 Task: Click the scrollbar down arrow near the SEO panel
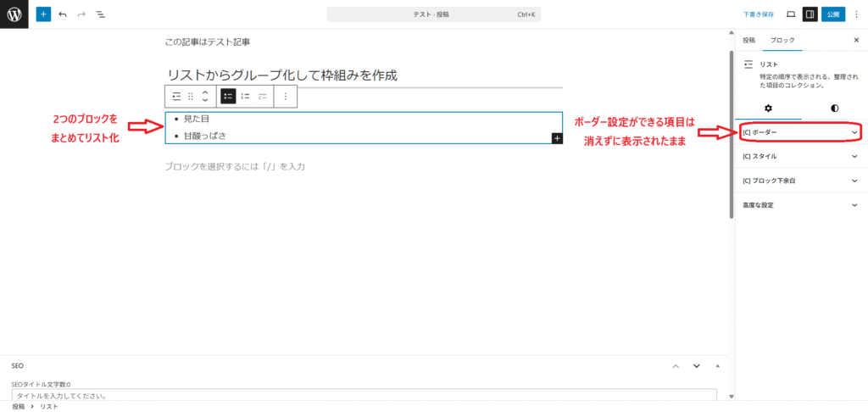[732, 397]
